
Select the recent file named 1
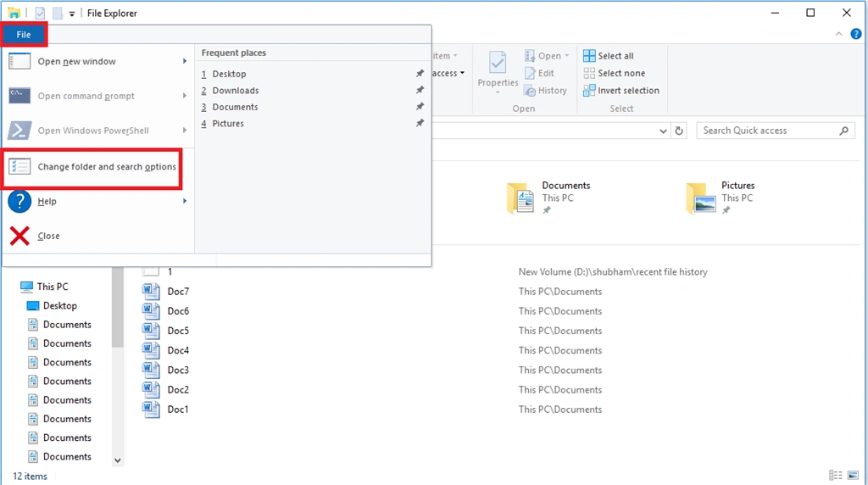tap(158, 272)
